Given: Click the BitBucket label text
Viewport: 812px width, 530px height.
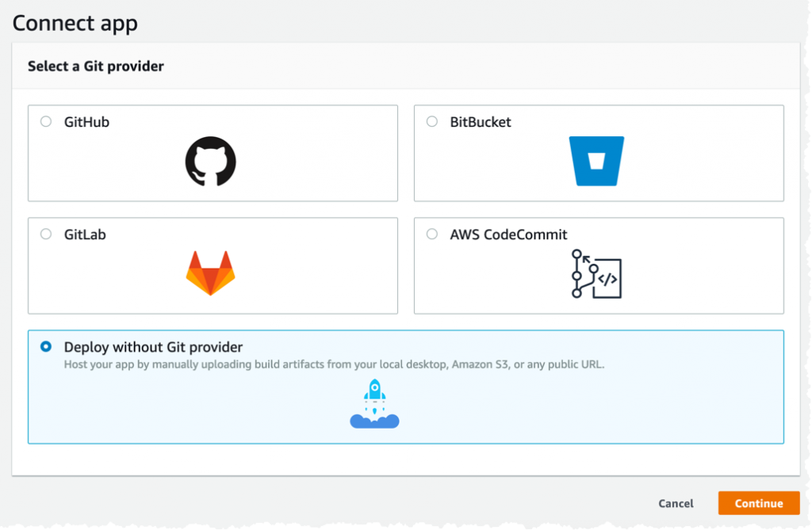Looking at the screenshot, I should coord(480,122).
